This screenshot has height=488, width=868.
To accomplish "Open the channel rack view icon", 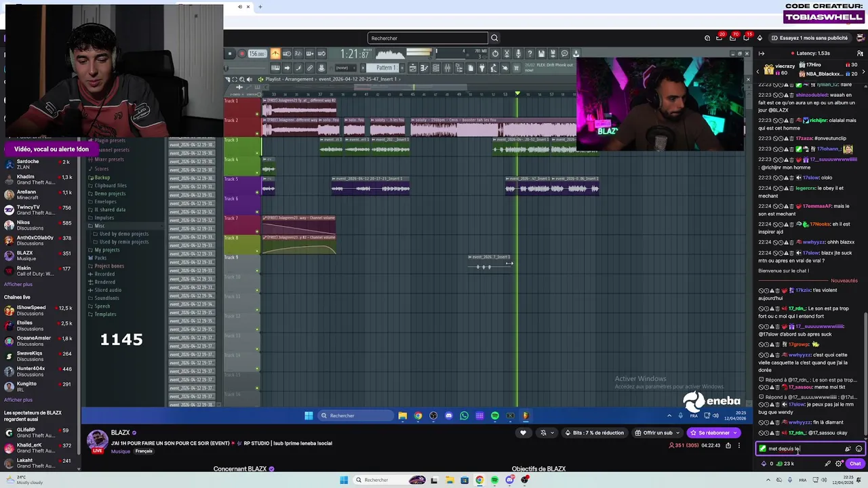I will (x=435, y=68).
